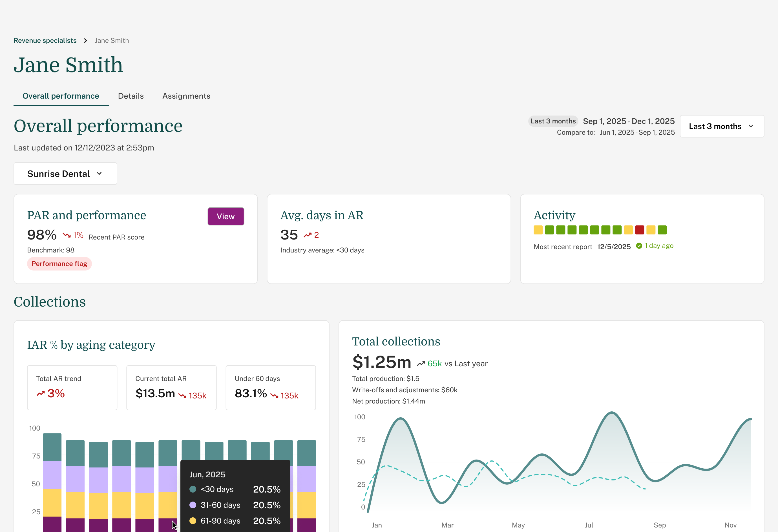The width and height of the screenshot is (778, 532).
Task: Open the Assignments tab
Action: pos(186,96)
